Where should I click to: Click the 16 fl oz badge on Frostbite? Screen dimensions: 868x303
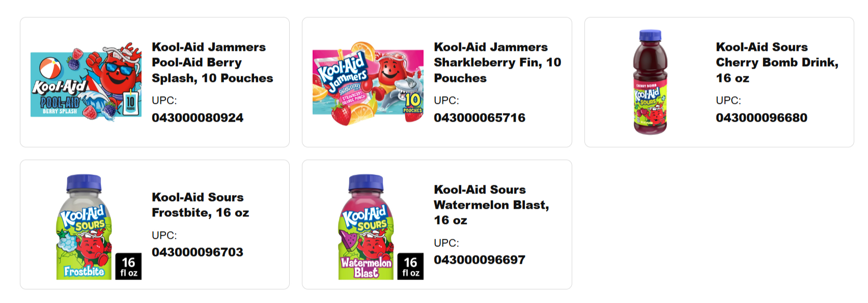[128, 266]
